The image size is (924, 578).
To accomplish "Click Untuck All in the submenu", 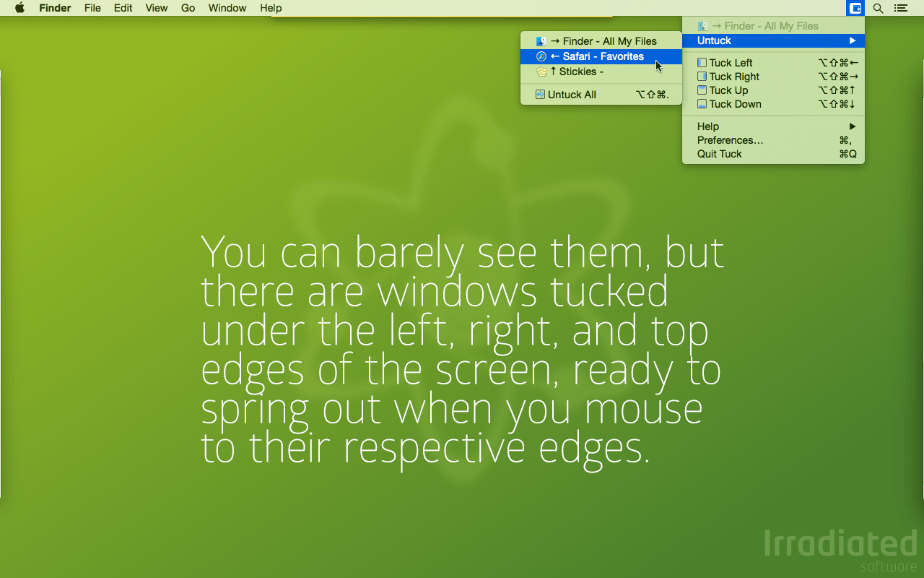I will tap(571, 95).
